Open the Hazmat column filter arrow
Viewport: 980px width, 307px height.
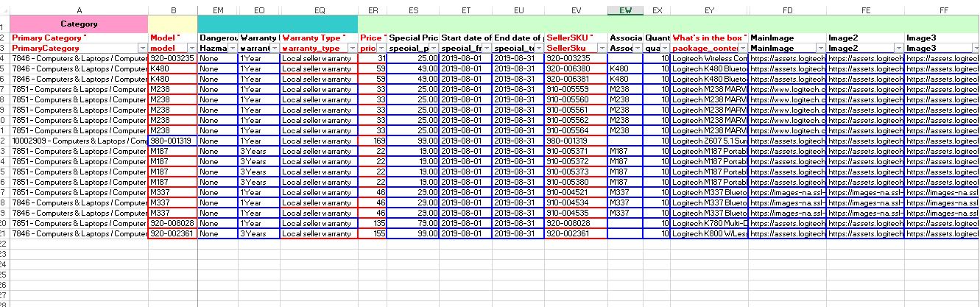[231, 48]
